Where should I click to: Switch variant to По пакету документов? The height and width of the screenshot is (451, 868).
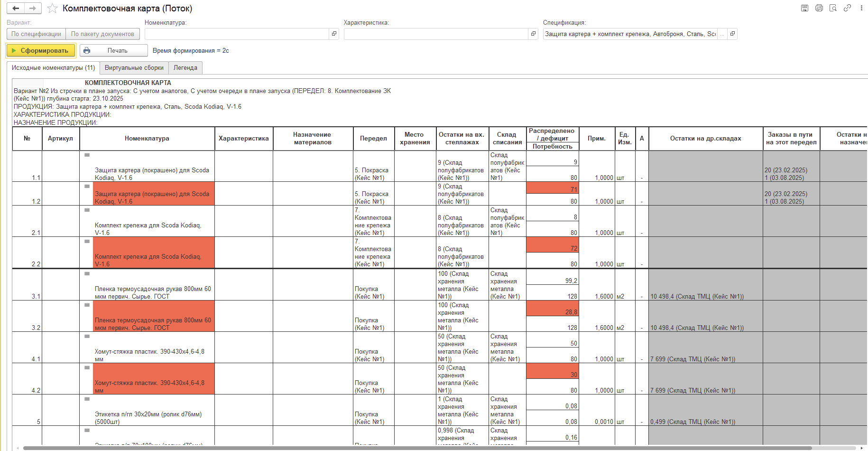tap(102, 34)
